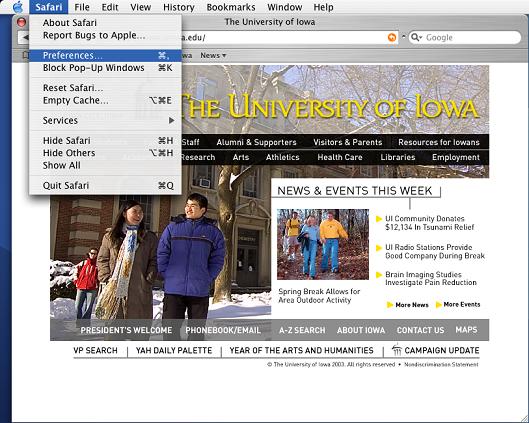
Task: Open the Google search magnifier dropdown
Action: [417, 37]
